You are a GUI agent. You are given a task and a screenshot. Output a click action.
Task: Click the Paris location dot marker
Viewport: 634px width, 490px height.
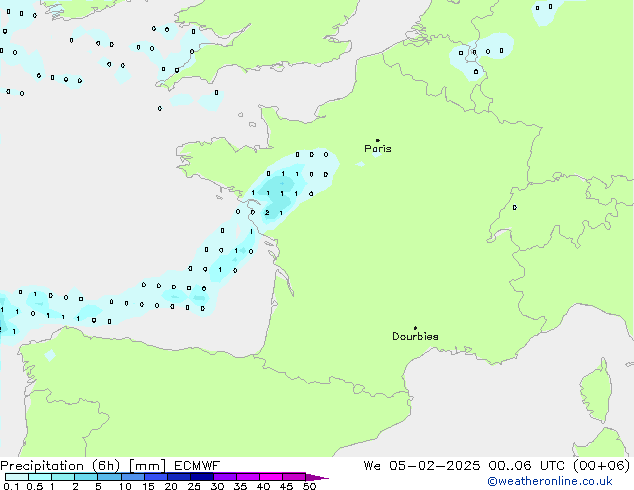pos(378,140)
